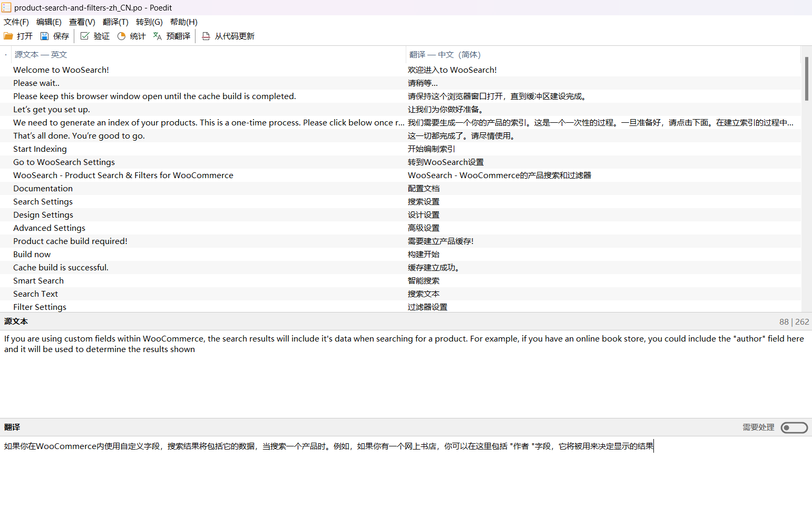Image resolution: width=812 pixels, height=507 pixels.
Task: Click the translation cell '转到WooSearch设置'
Action: pyautogui.click(x=446, y=162)
